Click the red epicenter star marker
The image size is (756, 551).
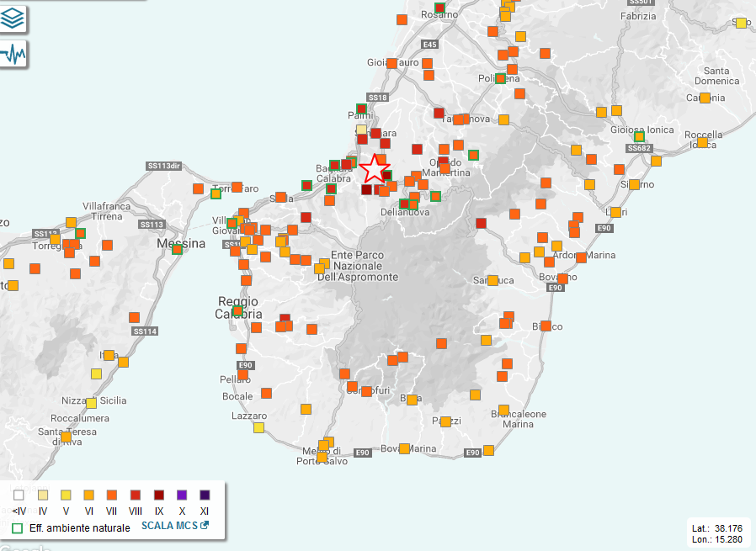click(373, 169)
